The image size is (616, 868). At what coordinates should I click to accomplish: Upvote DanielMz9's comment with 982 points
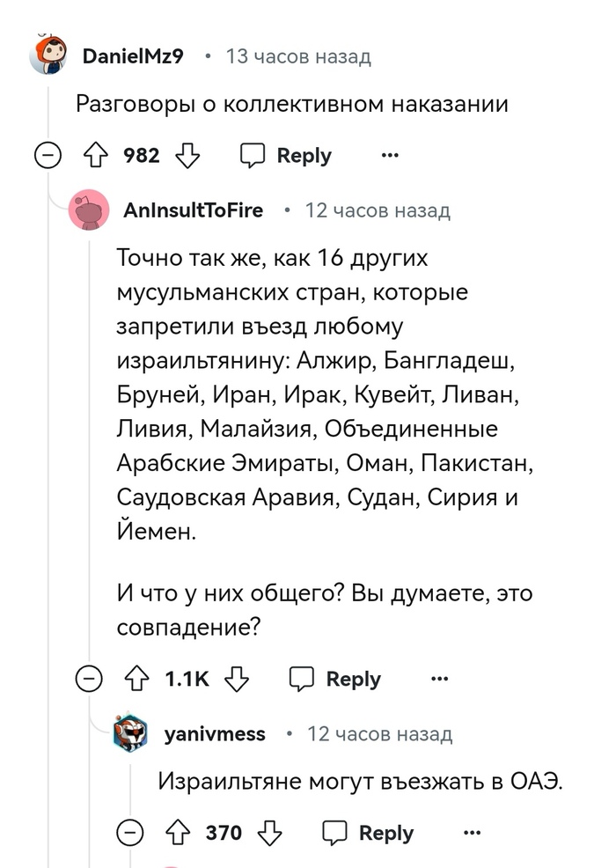pos(94,156)
